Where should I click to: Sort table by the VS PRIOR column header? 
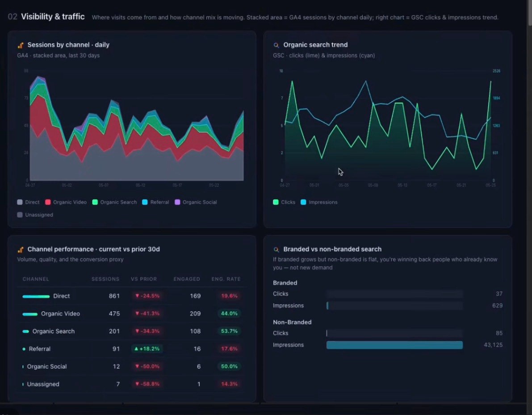[144, 279]
